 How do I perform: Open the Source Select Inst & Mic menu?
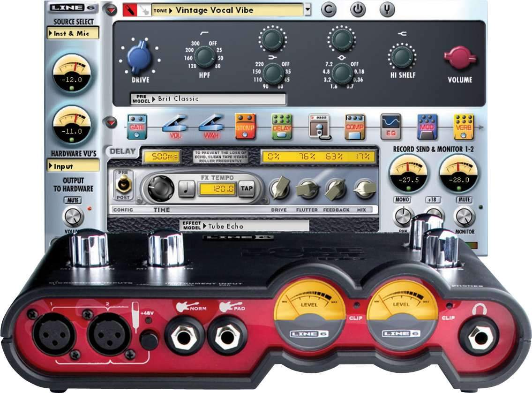pos(73,33)
